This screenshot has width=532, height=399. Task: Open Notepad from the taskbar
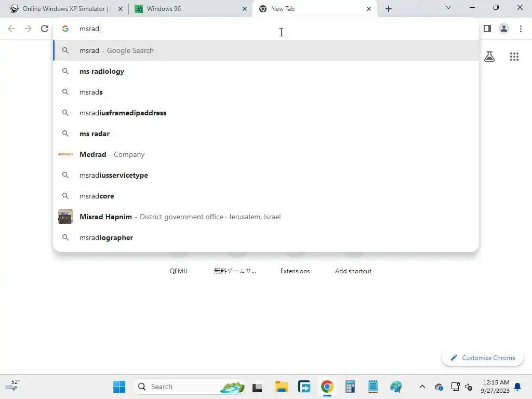point(373,387)
